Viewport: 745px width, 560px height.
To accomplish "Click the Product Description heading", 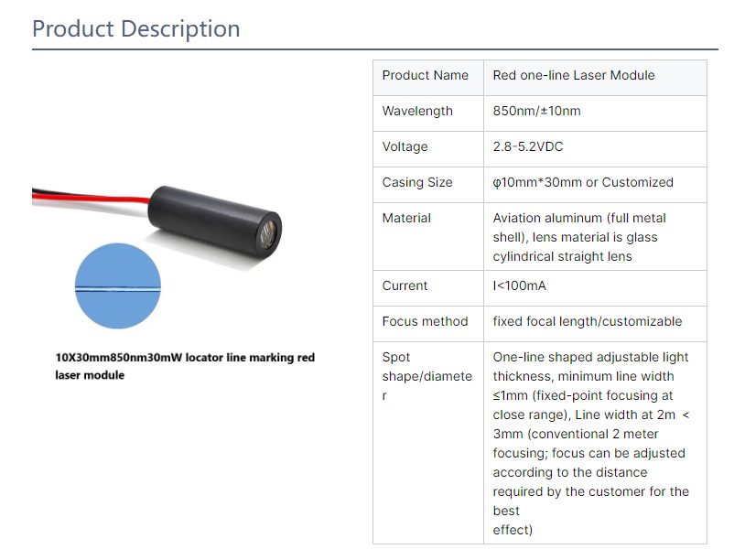I will (x=136, y=29).
